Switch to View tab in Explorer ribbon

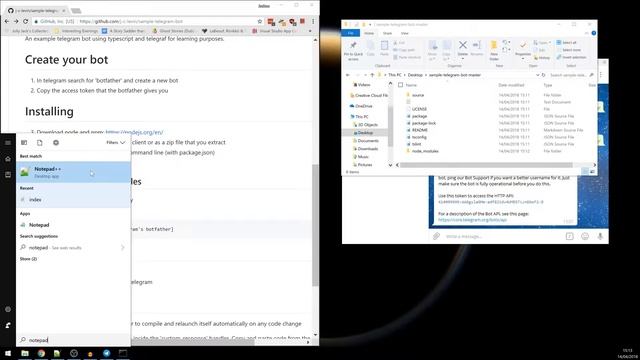[x=404, y=33]
